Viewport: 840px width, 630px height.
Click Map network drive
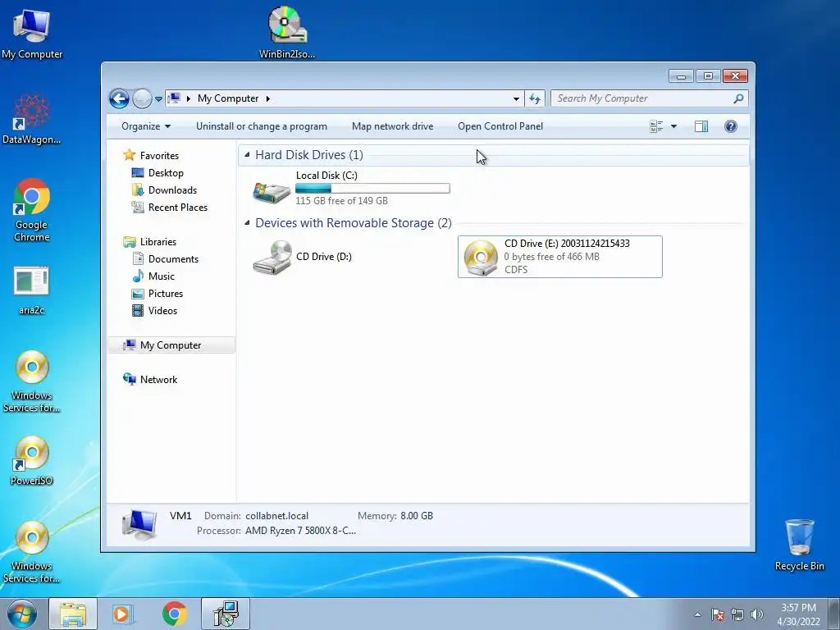coord(393,126)
